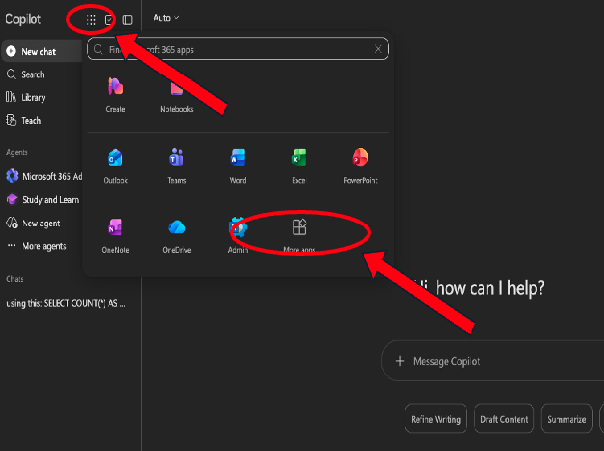Image resolution: width=604 pixels, height=451 pixels.
Task: Launch Excel from the app list
Action: point(299,166)
